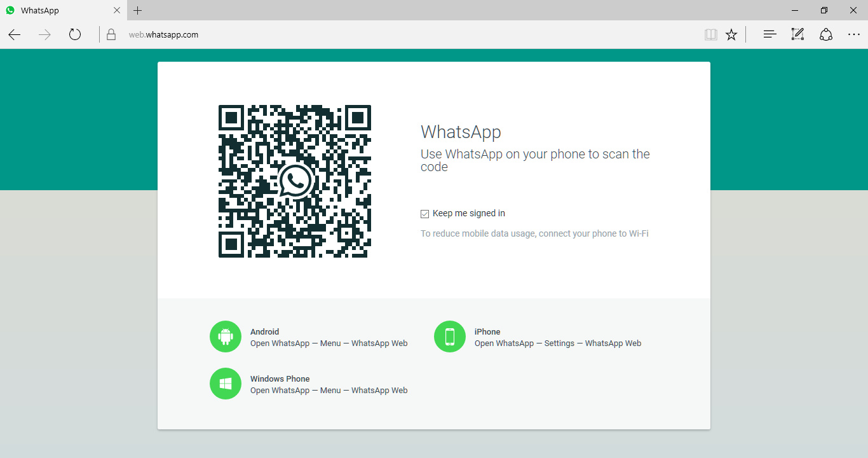Screen dimensions: 868x458
Task: Click the iPhone heading label
Action: coord(487,331)
